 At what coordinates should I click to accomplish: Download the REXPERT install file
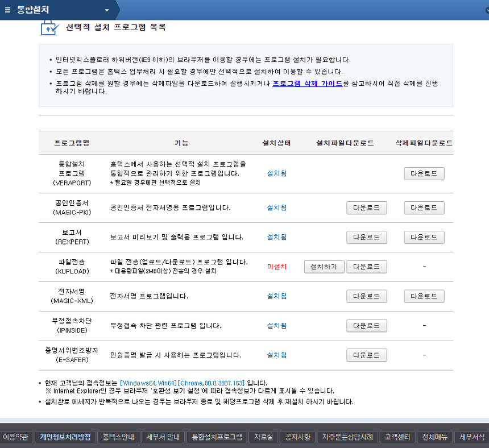(x=366, y=237)
